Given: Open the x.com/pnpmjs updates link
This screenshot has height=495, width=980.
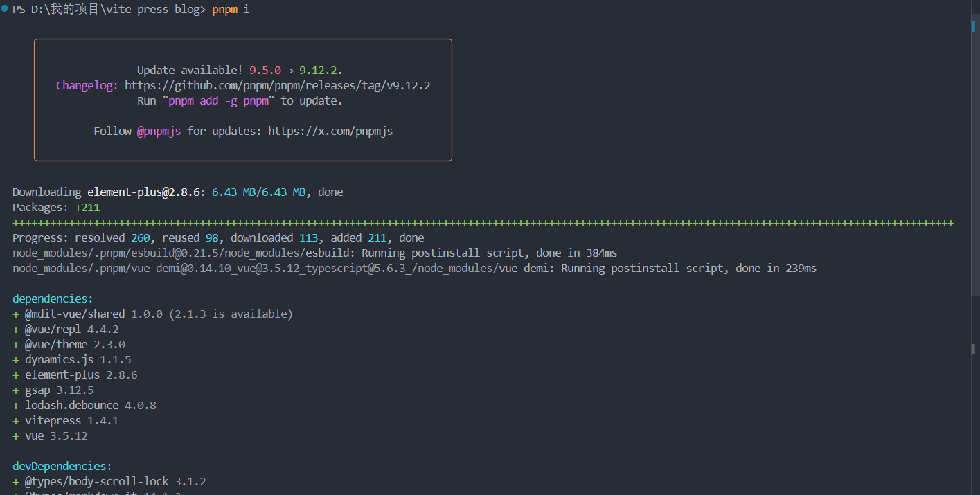Looking at the screenshot, I should click(330, 131).
